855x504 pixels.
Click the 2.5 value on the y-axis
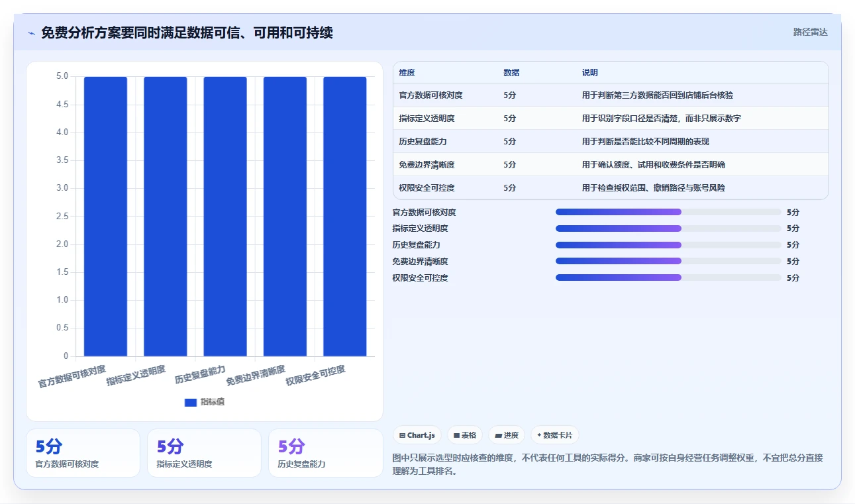tap(62, 217)
